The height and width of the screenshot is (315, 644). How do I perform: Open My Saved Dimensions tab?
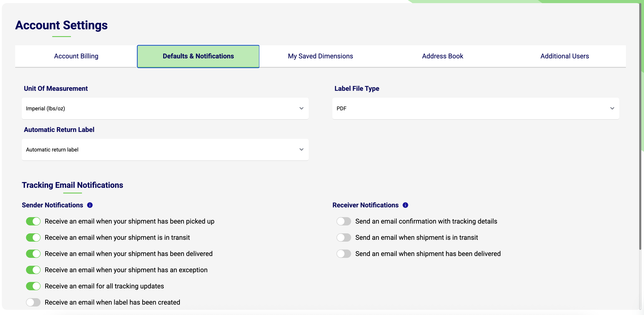click(320, 56)
